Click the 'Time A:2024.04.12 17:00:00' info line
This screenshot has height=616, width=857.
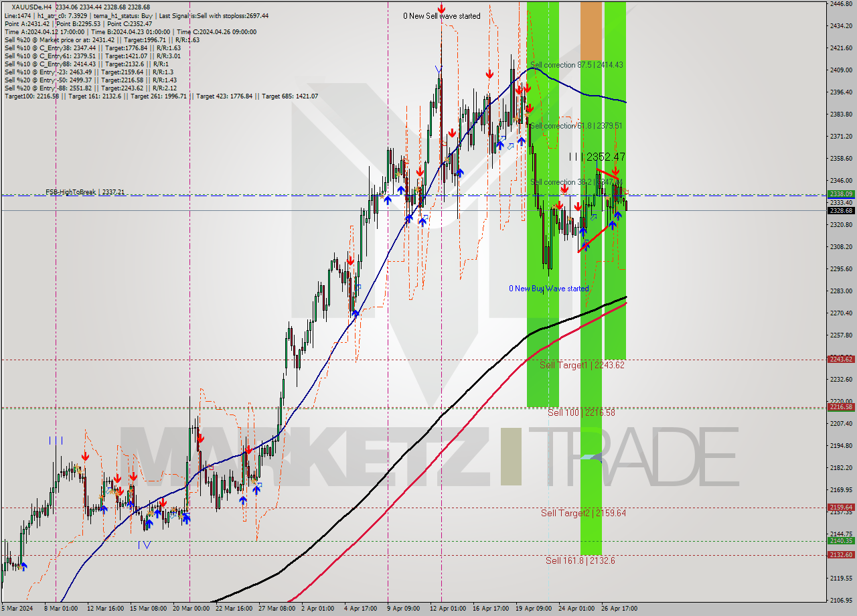point(44,31)
